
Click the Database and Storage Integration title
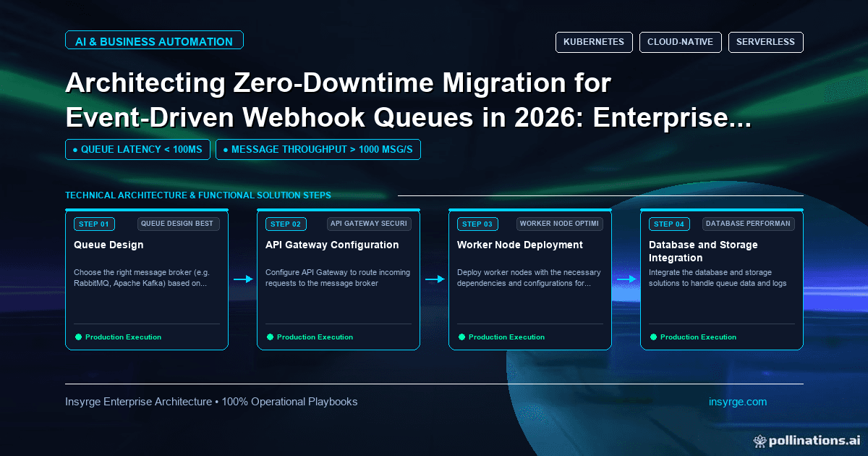point(703,251)
